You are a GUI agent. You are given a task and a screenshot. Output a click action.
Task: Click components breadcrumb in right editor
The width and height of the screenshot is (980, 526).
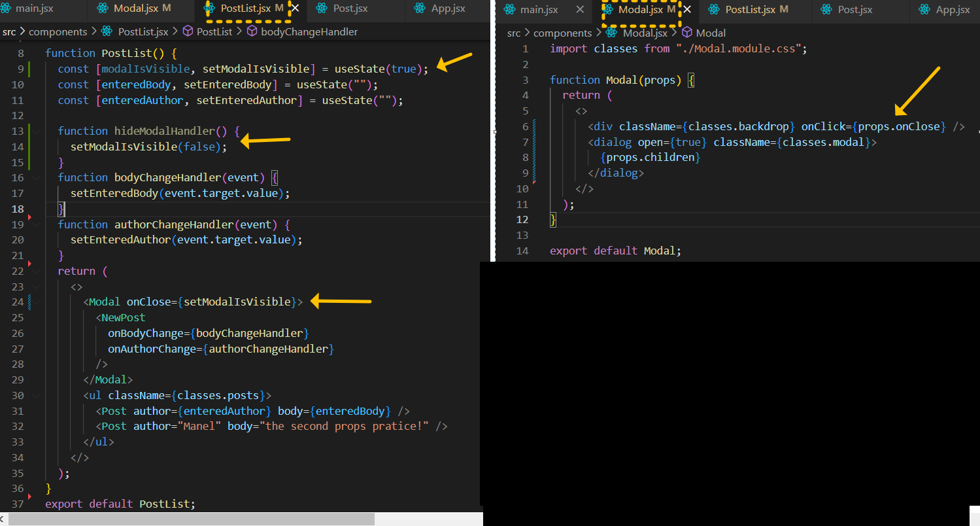tap(563, 33)
